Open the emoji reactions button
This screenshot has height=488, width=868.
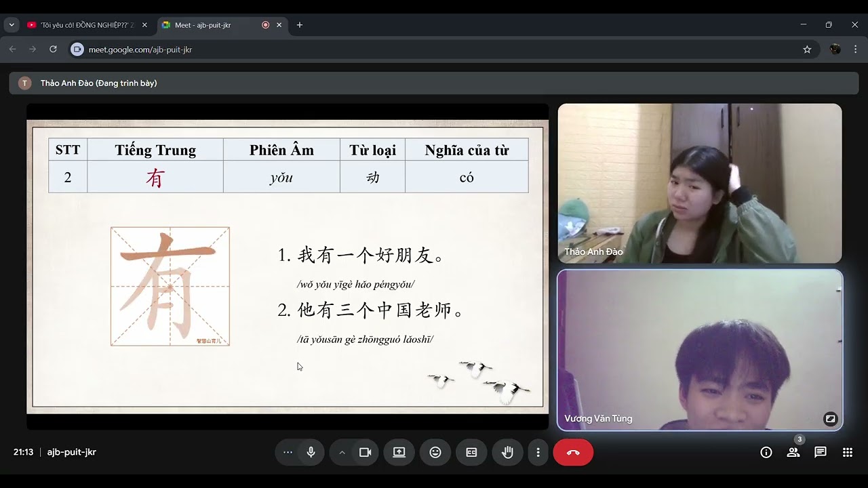point(435,452)
